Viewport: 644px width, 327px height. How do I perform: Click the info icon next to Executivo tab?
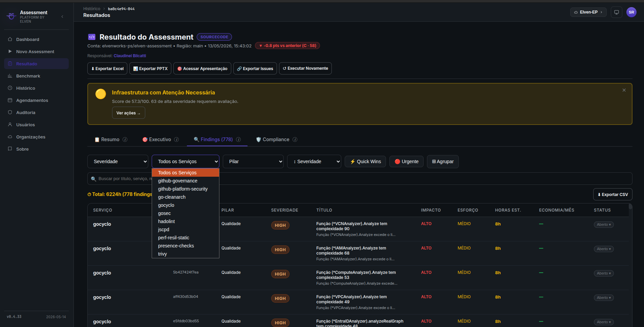pyautogui.click(x=176, y=139)
